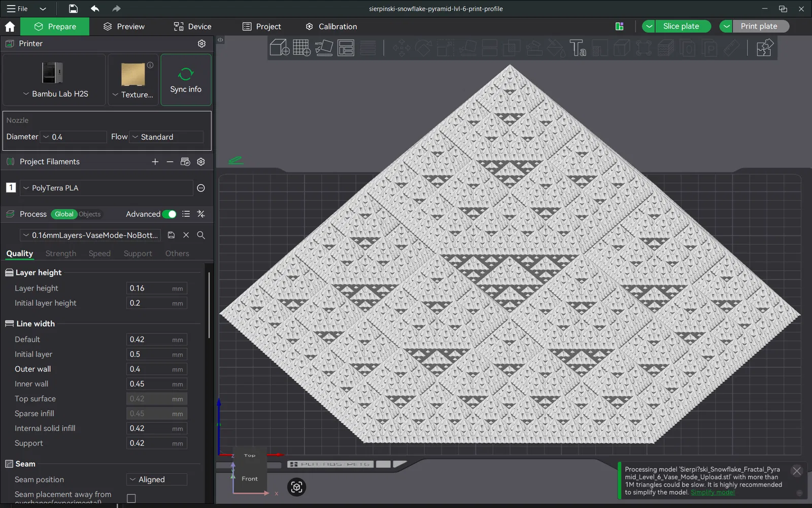Switch the Process scope to Objects

[90, 214]
